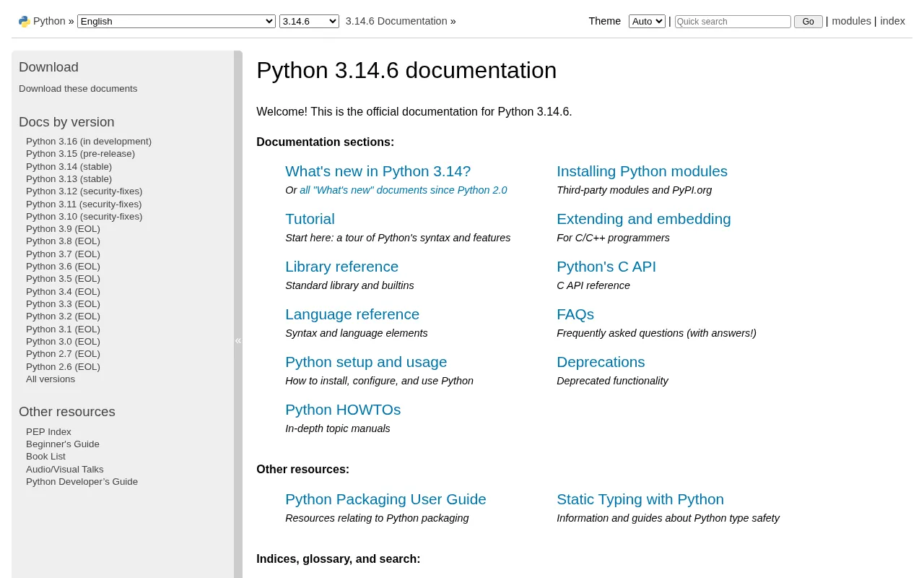Screen dimensions: 924x578
Task: Open the Deprecations section
Action: click(601, 362)
